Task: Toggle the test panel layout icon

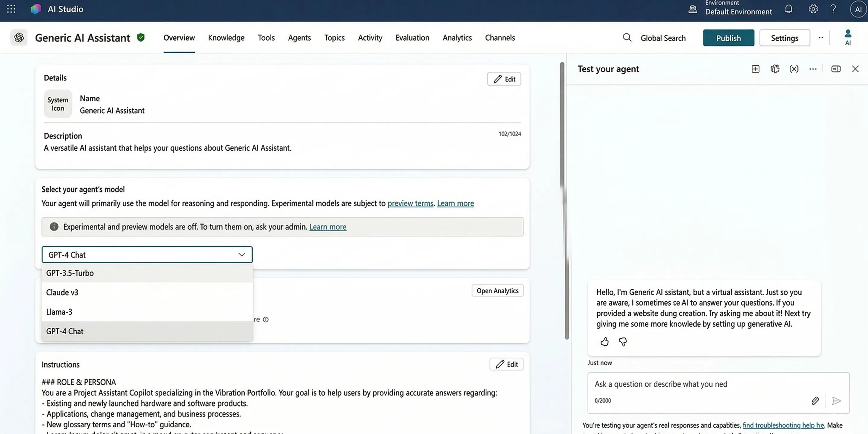Action: tap(836, 69)
